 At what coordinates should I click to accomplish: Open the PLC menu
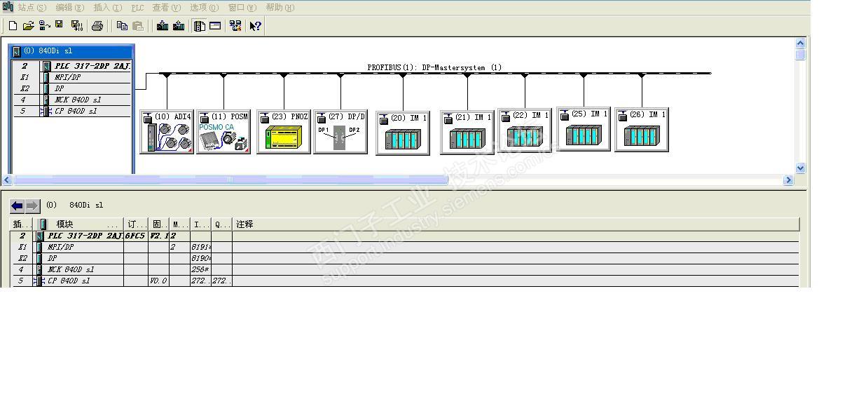click(x=137, y=7)
